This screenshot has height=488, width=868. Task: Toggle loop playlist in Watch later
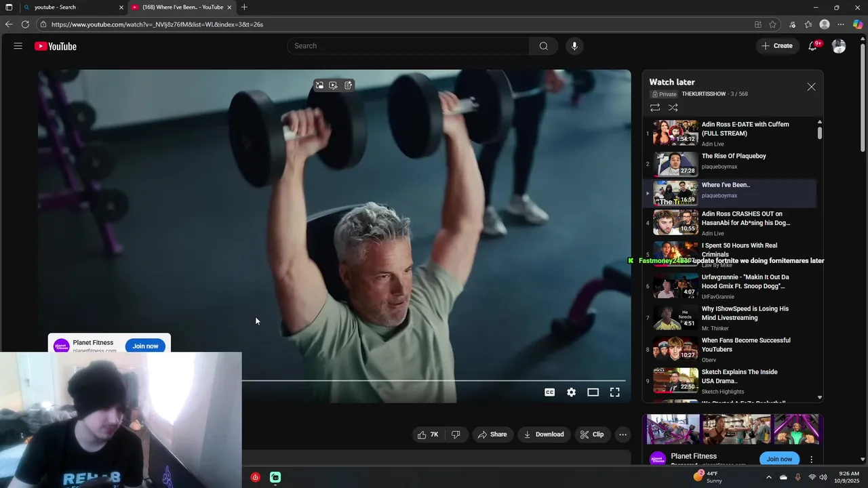655,108
